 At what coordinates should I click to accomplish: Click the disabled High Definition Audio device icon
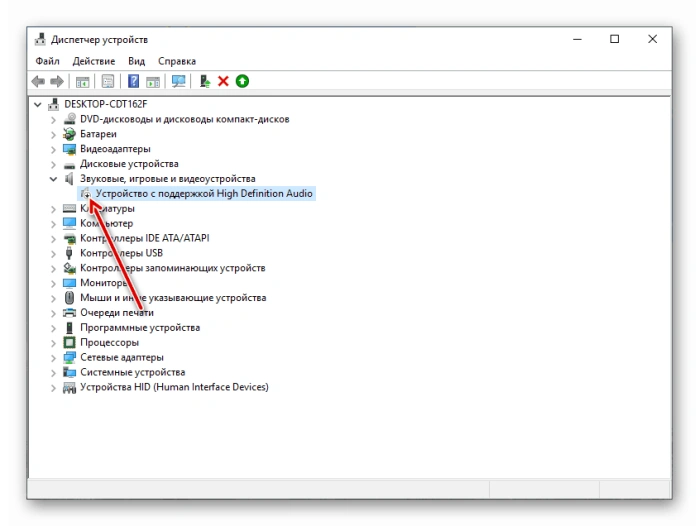pyautogui.click(x=86, y=193)
